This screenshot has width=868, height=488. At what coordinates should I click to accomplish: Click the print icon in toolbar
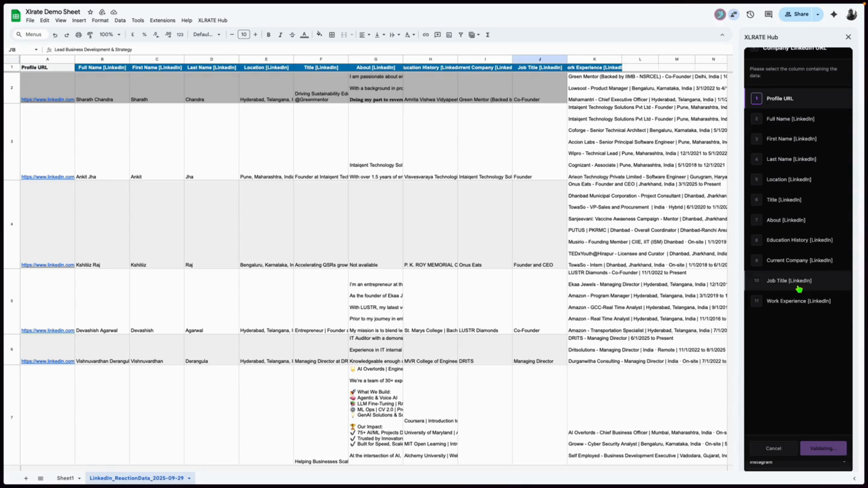pos(78,35)
